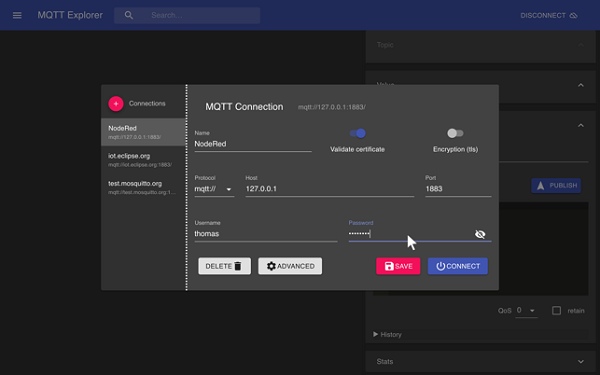Click the Search input box
The width and height of the screenshot is (600, 375).
187,15
